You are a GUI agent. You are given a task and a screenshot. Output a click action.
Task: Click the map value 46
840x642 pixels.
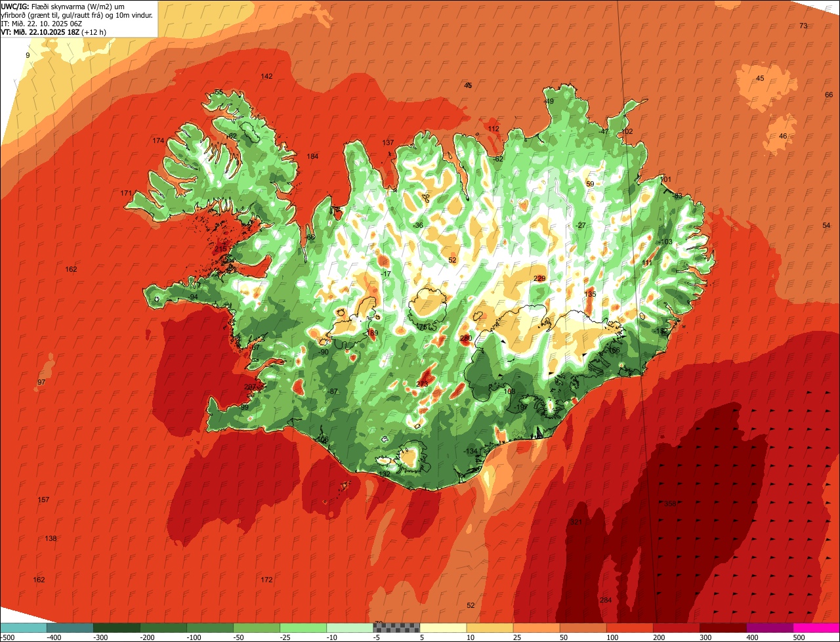click(x=783, y=136)
